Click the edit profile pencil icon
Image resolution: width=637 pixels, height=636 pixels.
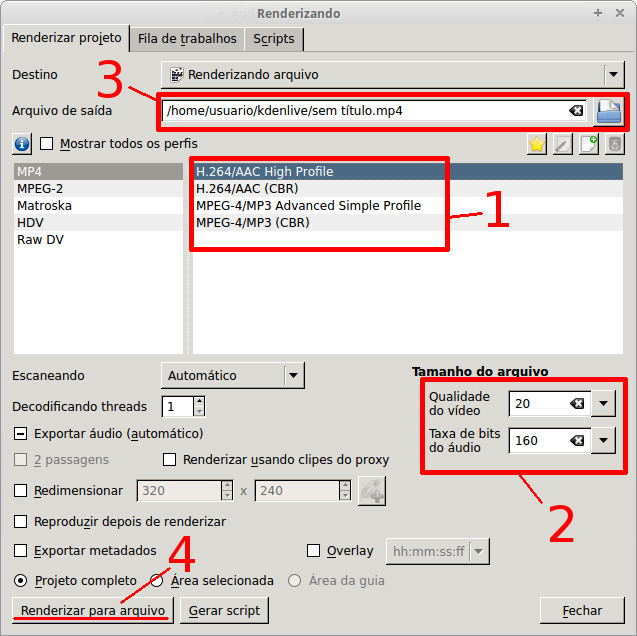click(563, 145)
